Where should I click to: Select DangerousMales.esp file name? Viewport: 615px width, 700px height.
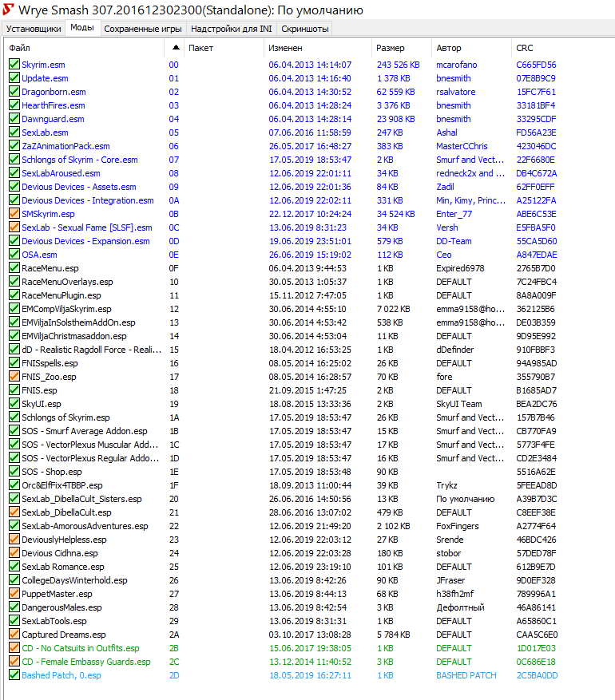point(61,607)
